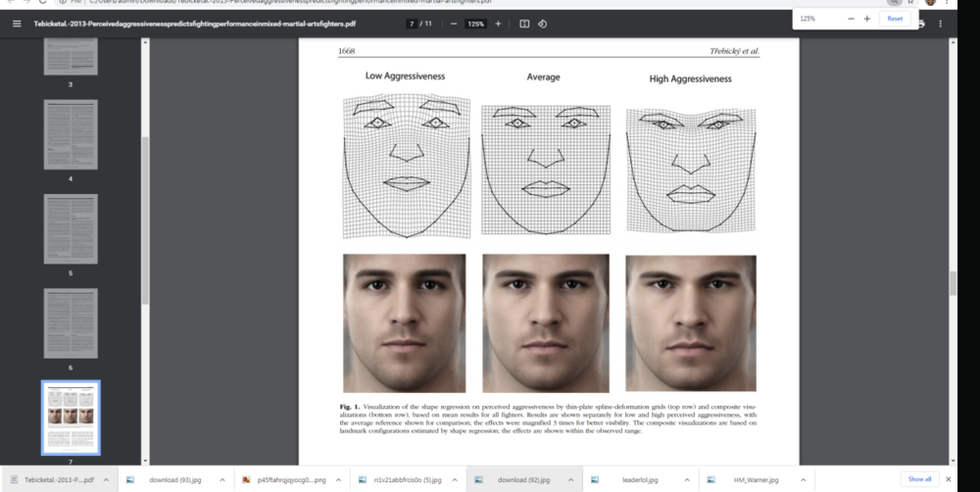Click the image icon beside download (92).jpg

pos(479,480)
